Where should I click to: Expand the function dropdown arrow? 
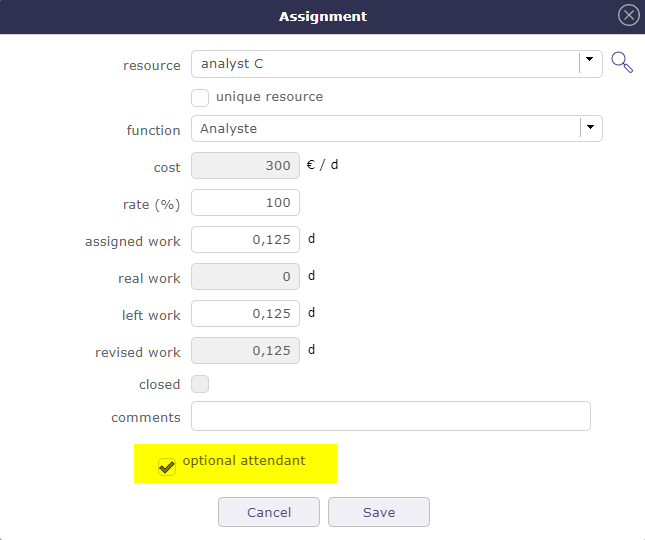click(x=591, y=128)
